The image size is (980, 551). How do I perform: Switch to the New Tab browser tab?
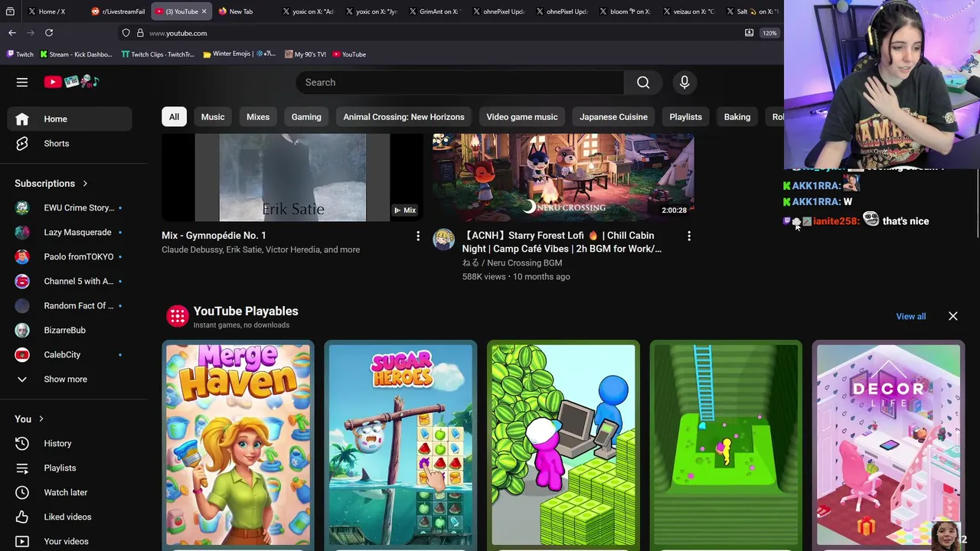coord(241,11)
